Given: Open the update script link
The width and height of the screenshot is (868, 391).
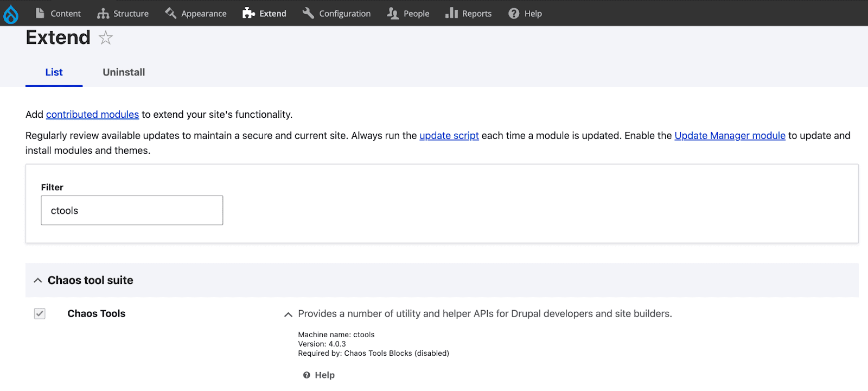Looking at the screenshot, I should (x=449, y=136).
